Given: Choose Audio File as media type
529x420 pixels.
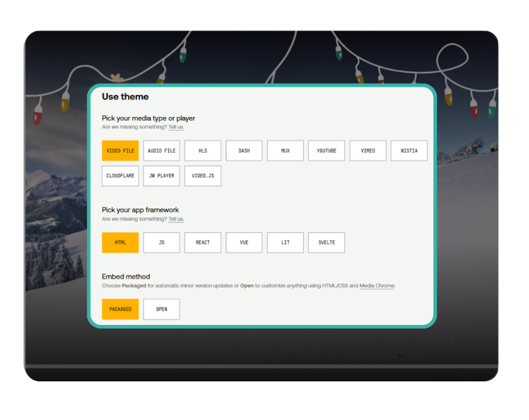Looking at the screenshot, I should (x=162, y=150).
